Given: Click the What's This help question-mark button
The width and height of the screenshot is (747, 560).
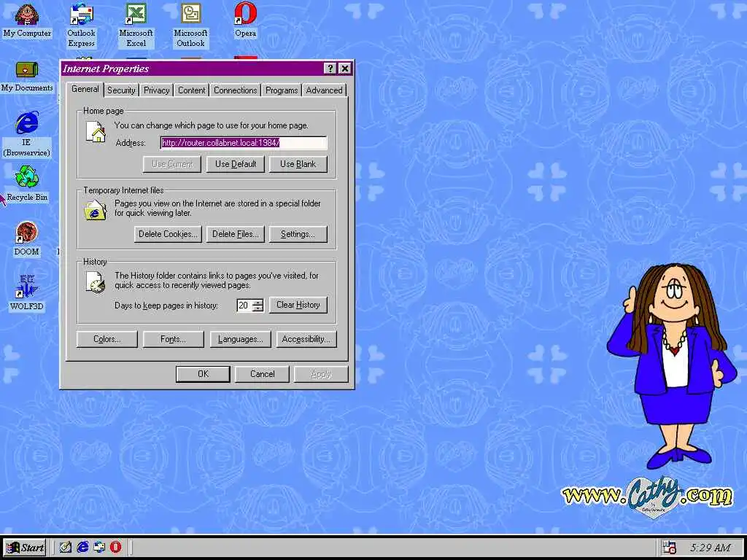Looking at the screenshot, I should click(330, 69).
